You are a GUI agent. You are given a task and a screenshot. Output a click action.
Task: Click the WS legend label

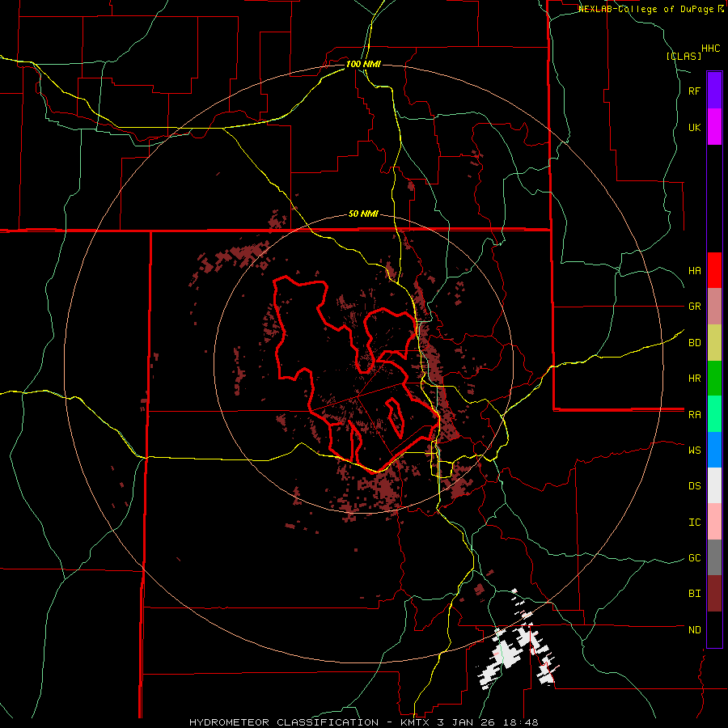(694, 451)
